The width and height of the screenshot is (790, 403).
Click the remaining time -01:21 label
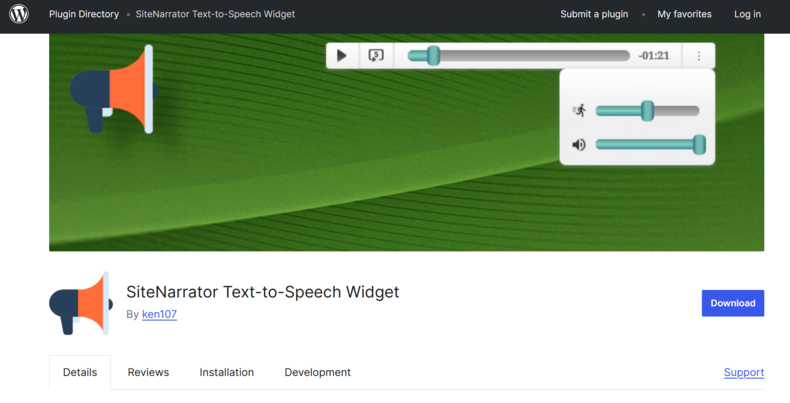click(x=653, y=55)
